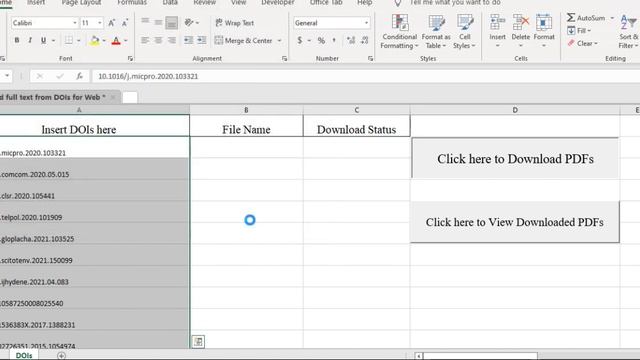Click AutoSum
The height and width of the screenshot is (360, 640).
[586, 18]
